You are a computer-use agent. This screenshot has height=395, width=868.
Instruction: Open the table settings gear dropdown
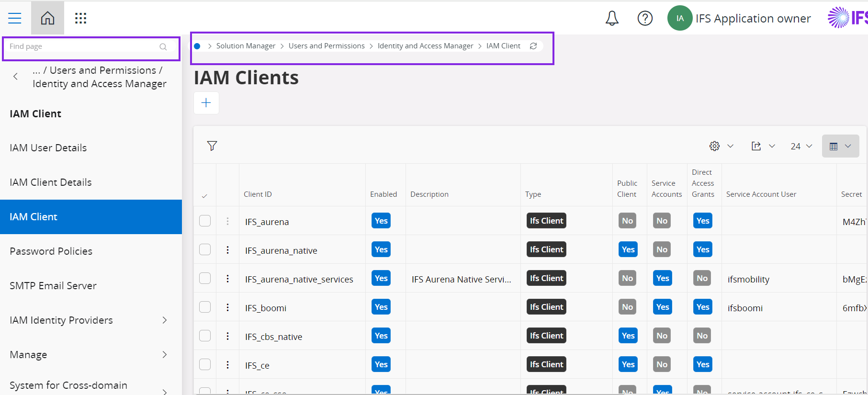[721, 146]
